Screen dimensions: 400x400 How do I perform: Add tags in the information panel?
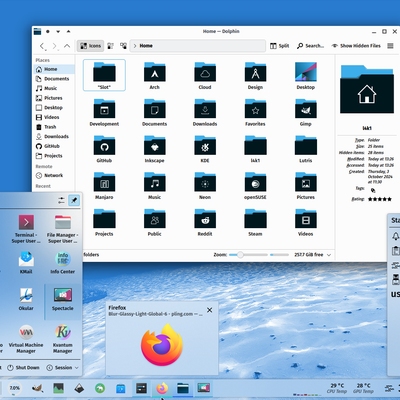pyautogui.click(x=373, y=190)
